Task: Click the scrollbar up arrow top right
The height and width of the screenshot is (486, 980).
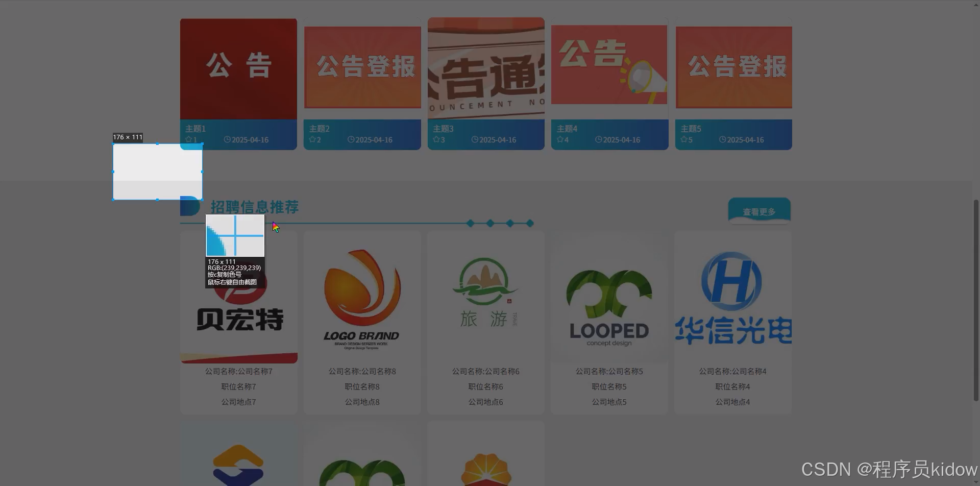Action: [x=976, y=4]
